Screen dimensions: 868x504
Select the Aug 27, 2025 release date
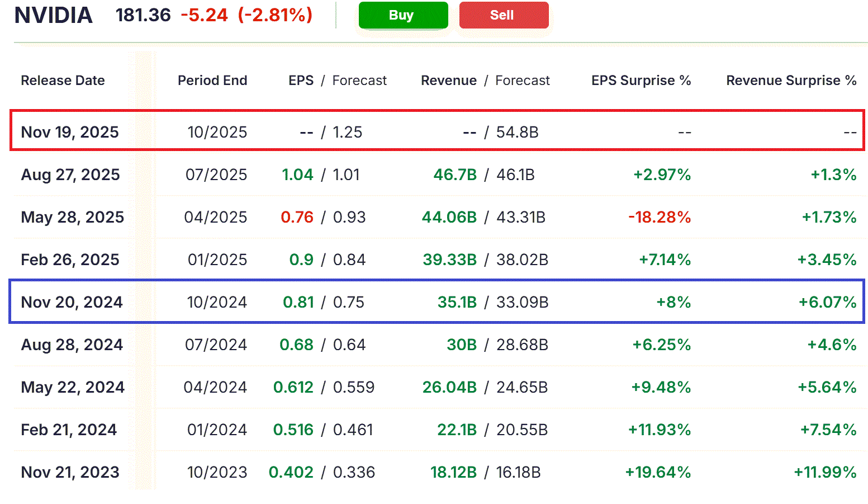click(70, 175)
